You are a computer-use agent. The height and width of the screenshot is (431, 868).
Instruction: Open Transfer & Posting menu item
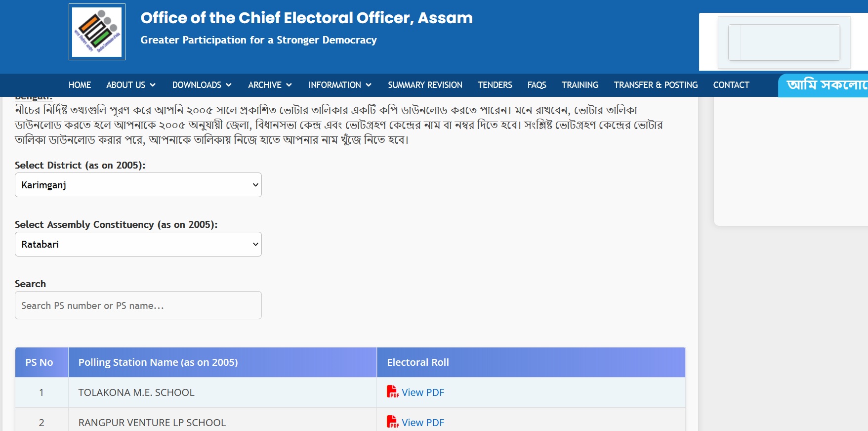pos(656,85)
